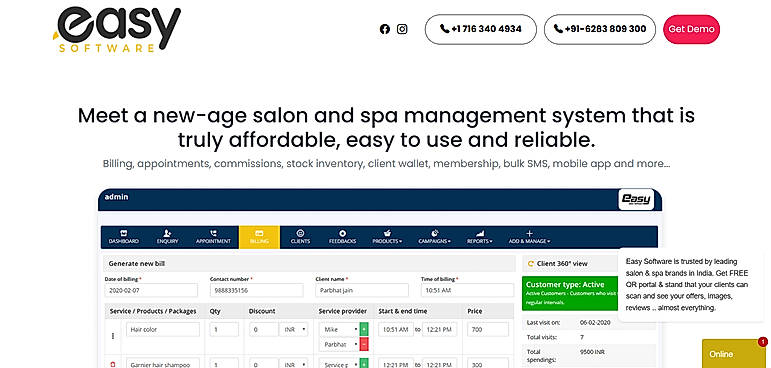Switch to the Appointment tab

(x=213, y=237)
